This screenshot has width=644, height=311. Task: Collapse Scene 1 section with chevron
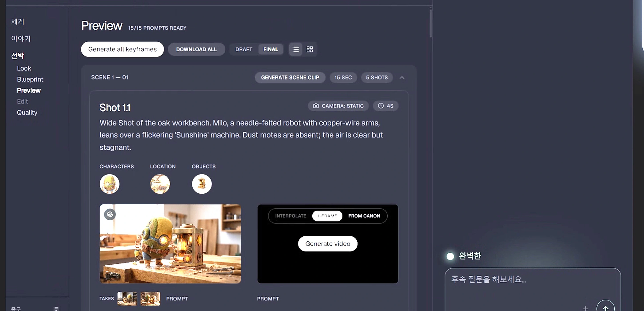[x=402, y=78]
